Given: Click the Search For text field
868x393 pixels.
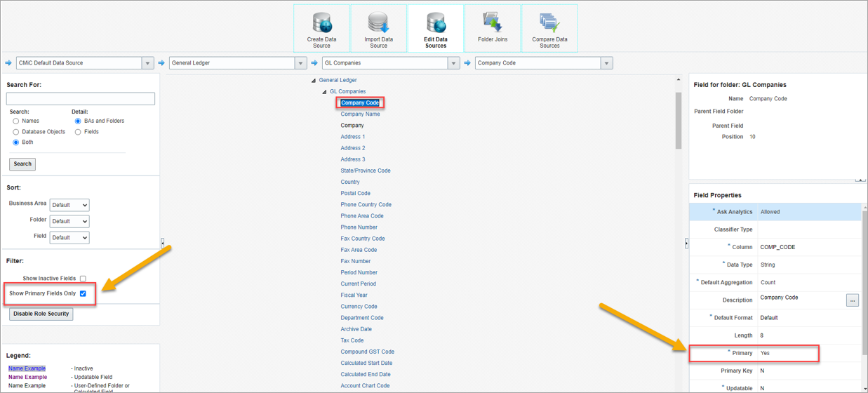Looking at the screenshot, I should tap(81, 99).
